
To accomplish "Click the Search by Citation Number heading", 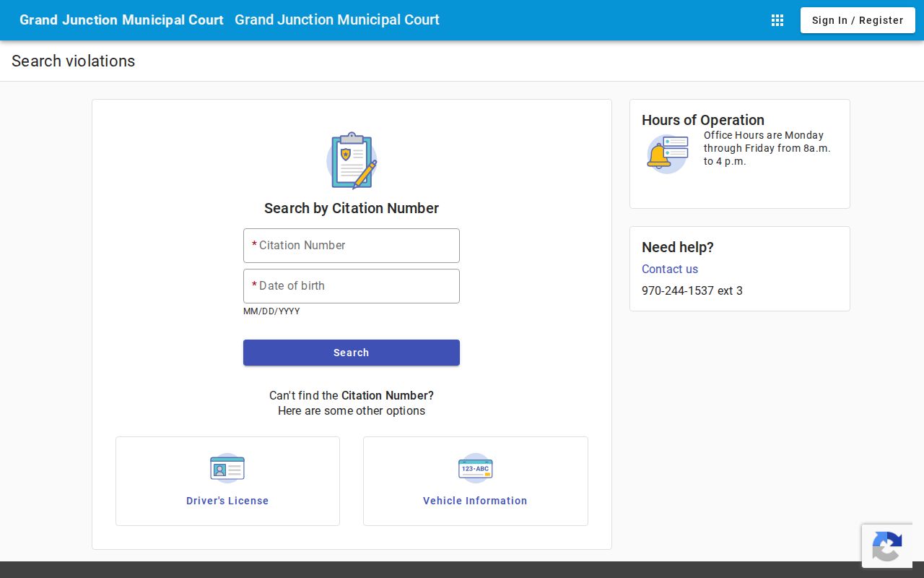I will [x=352, y=208].
